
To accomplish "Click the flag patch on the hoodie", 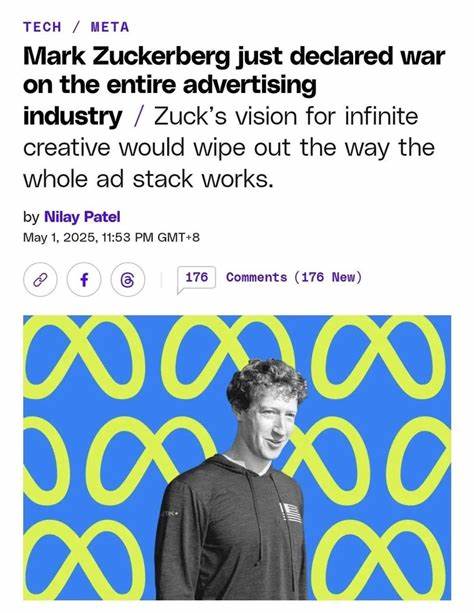I will [x=291, y=513].
